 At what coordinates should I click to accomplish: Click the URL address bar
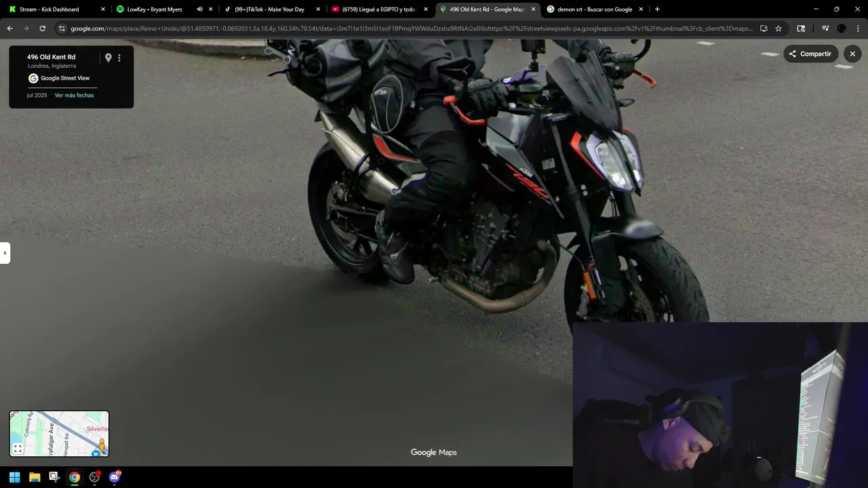[412, 28]
